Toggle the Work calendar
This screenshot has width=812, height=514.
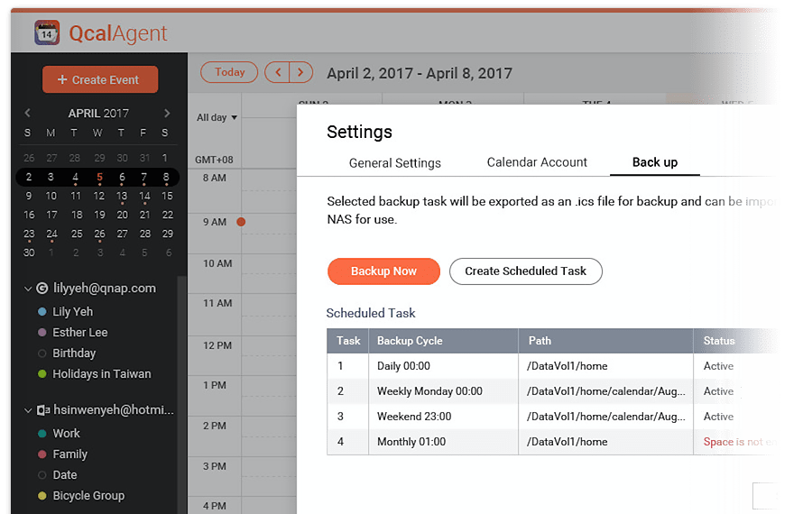point(42,433)
